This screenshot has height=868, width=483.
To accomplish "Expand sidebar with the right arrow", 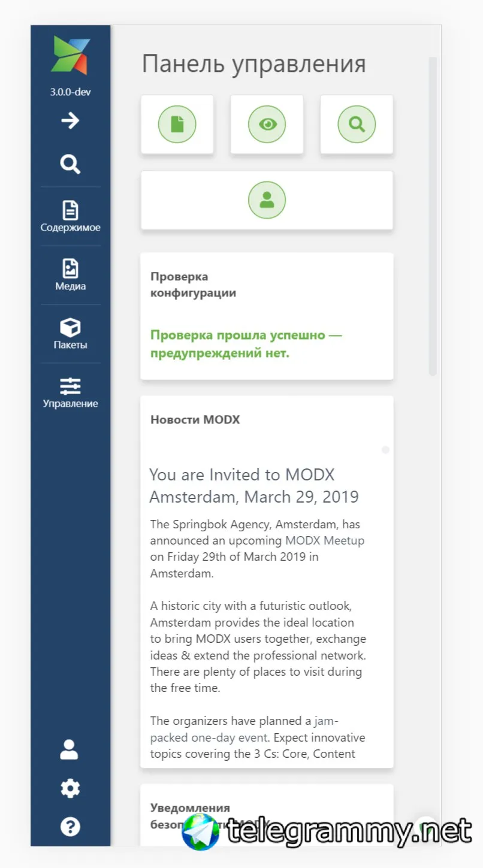I will point(70,121).
